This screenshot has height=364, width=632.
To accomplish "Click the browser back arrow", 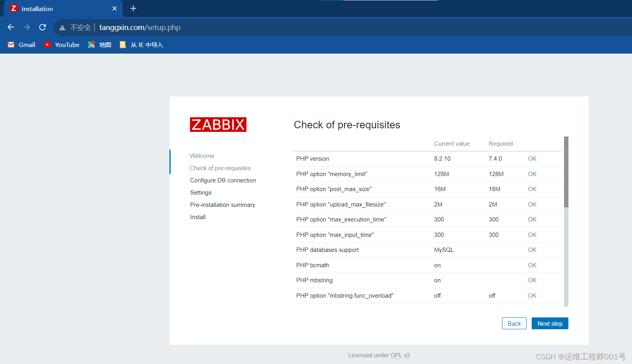I will (11, 27).
